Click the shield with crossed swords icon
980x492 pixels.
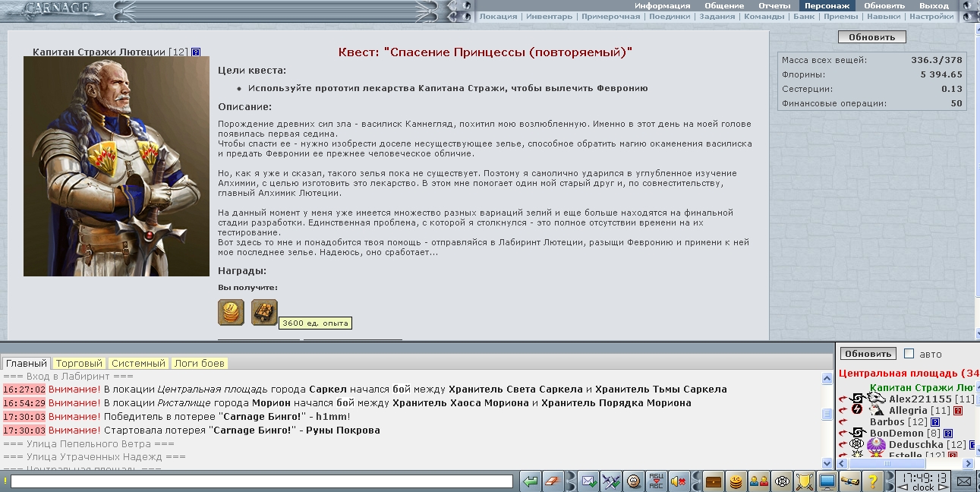pos(804,481)
